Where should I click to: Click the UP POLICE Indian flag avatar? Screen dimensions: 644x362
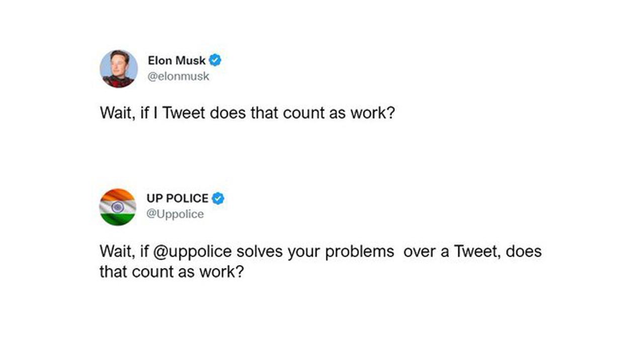pos(118,207)
